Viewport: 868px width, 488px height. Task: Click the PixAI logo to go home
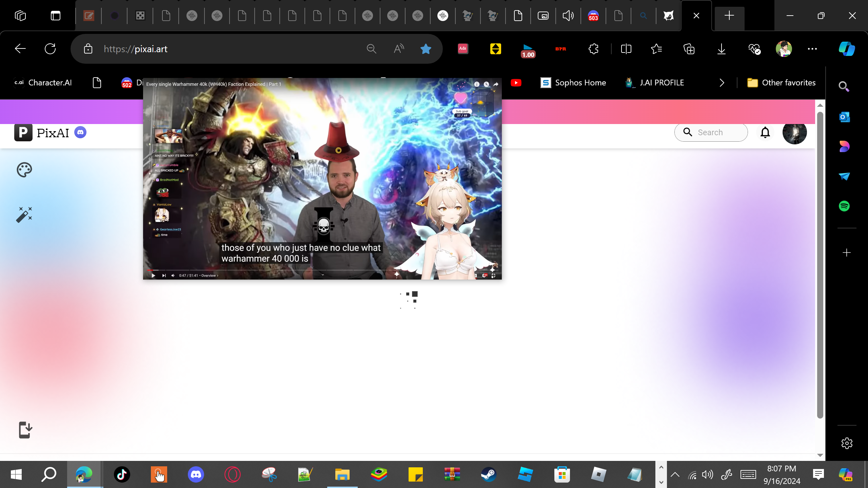[42, 133]
